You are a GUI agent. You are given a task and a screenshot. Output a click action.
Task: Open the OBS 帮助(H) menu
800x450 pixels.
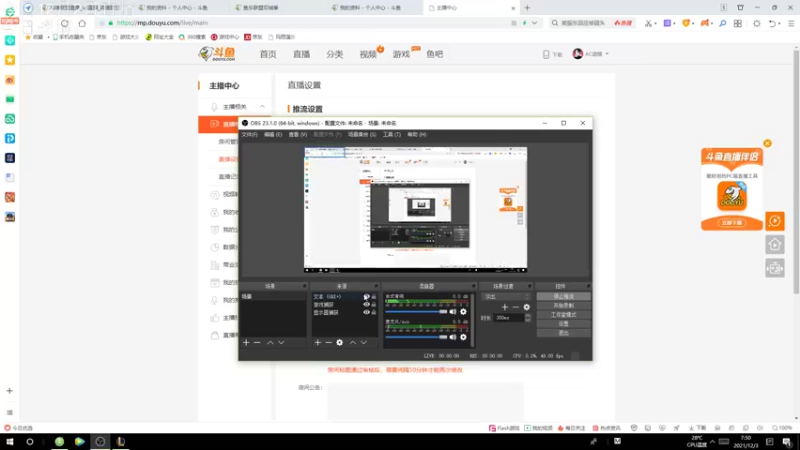pyautogui.click(x=417, y=135)
